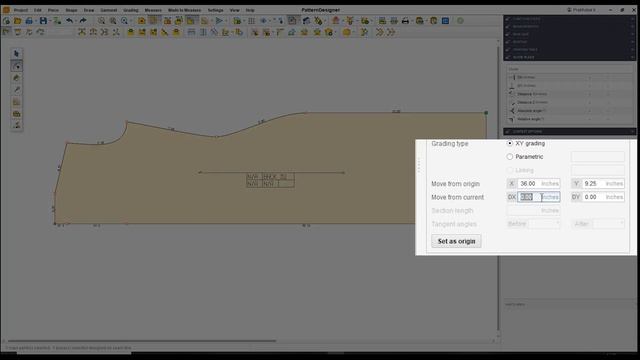Expand the first collapsed dark panel header
The width and height of the screenshot is (640, 360).
click(x=569, y=19)
